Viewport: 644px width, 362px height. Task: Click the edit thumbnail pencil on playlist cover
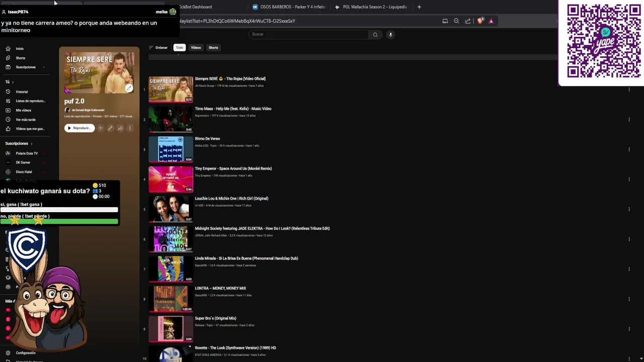tap(129, 88)
